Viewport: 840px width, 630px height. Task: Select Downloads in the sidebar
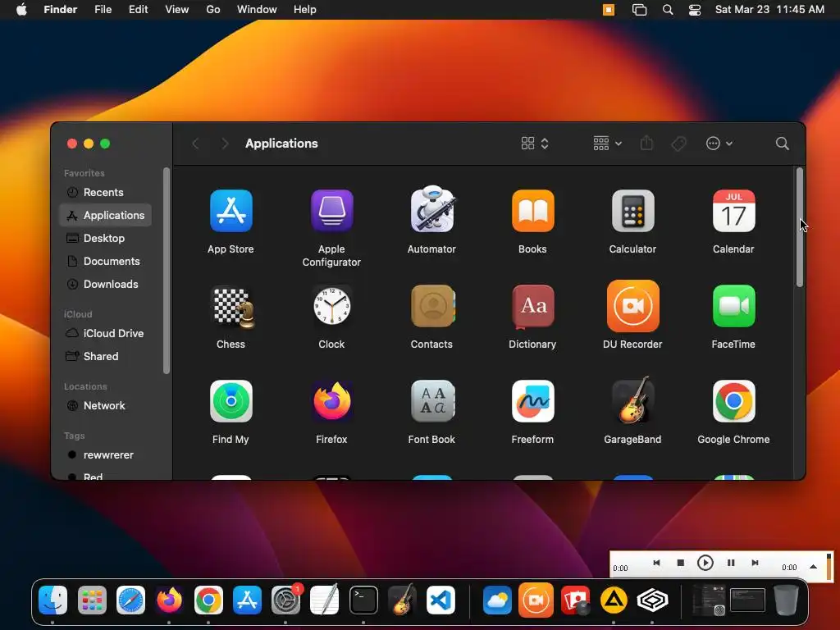[x=105, y=285]
